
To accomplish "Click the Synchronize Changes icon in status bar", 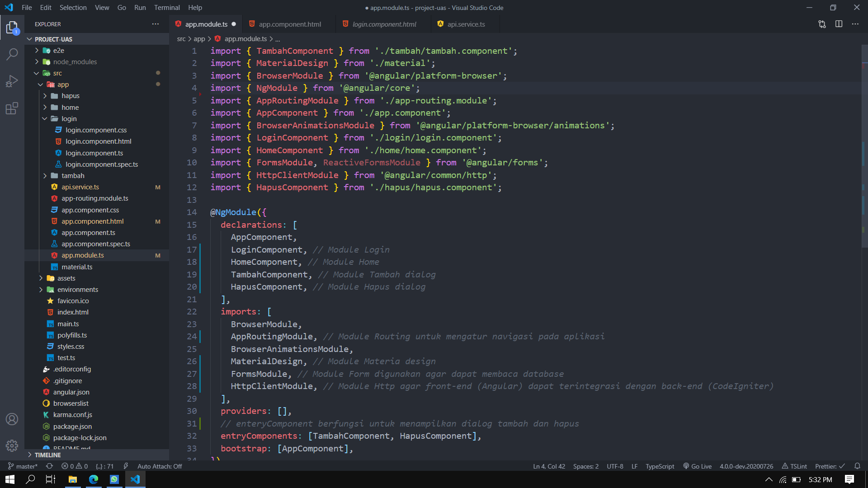I will [50, 466].
